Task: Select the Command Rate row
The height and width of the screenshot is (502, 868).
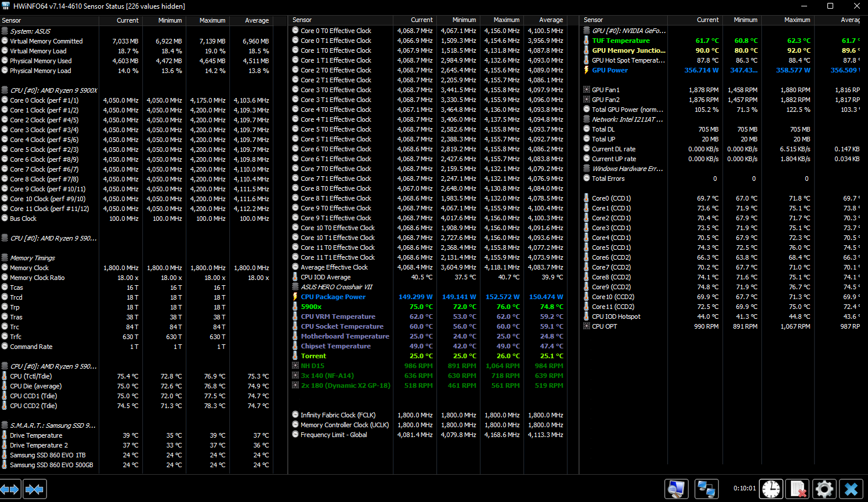Action: tap(136, 347)
